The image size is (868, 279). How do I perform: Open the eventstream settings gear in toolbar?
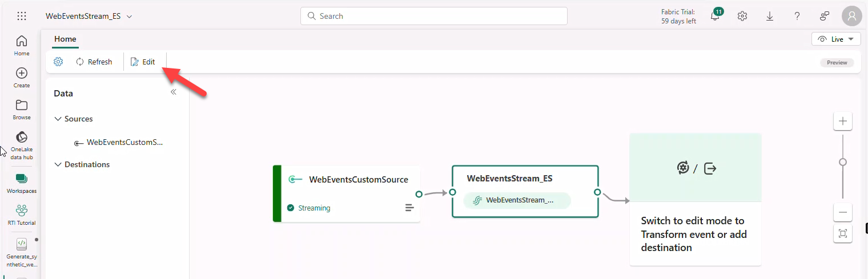58,62
